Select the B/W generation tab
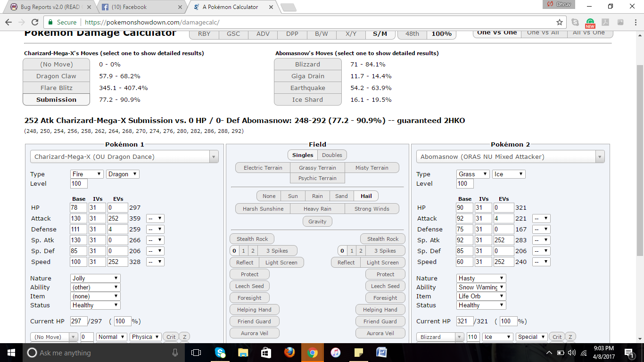This screenshot has height=362, width=644. pos(322,33)
